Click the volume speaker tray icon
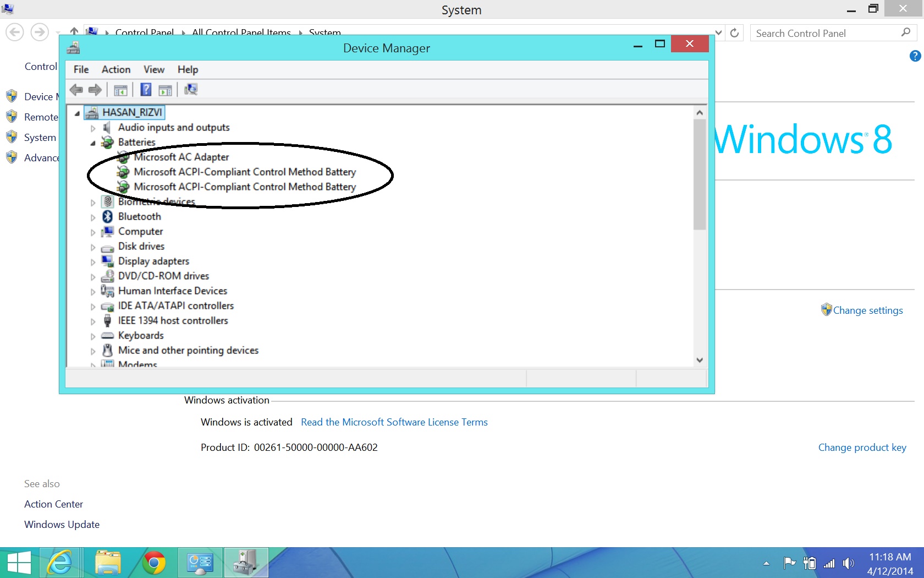 coord(849,563)
